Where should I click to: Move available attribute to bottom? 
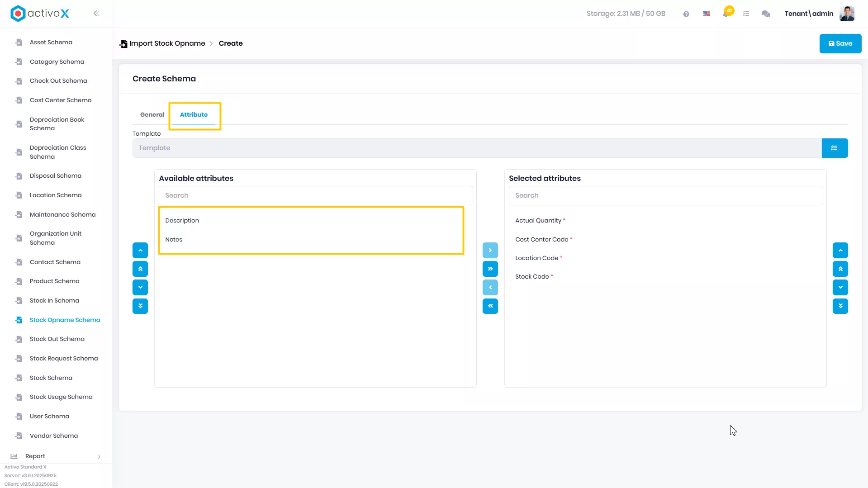pyautogui.click(x=140, y=306)
